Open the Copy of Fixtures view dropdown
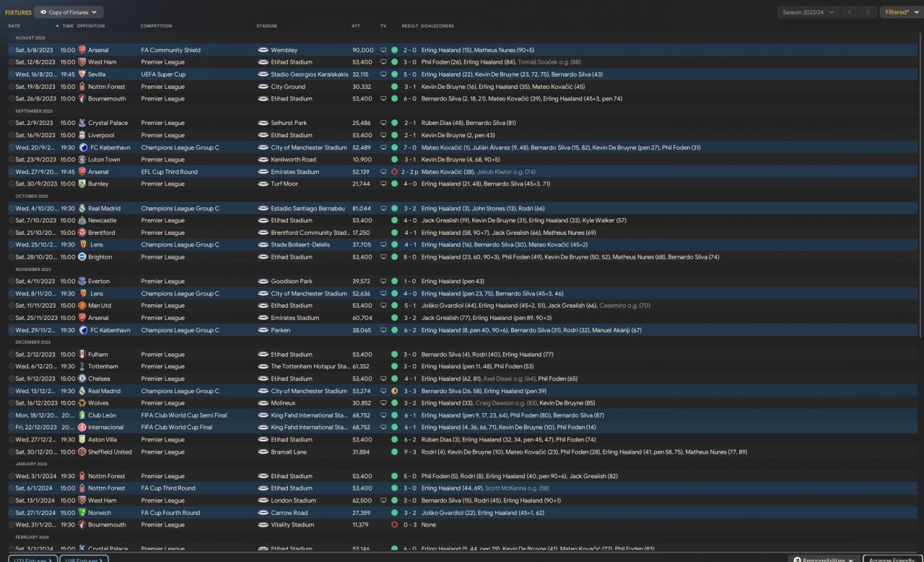 coord(69,12)
